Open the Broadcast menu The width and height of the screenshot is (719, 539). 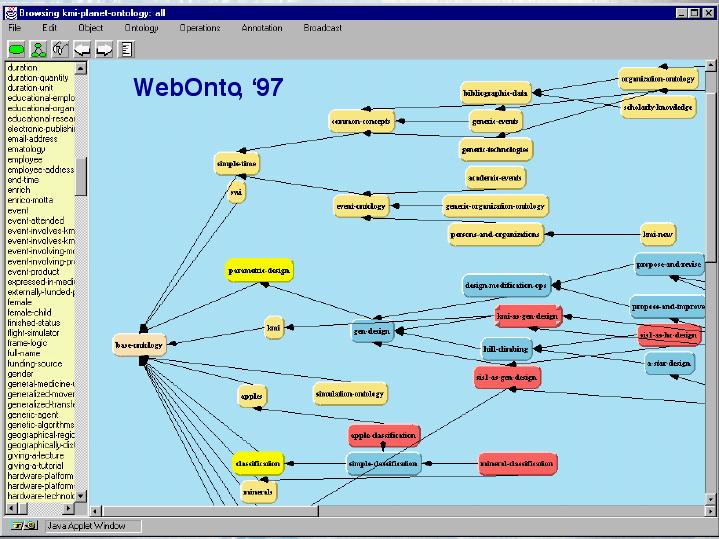(x=323, y=28)
